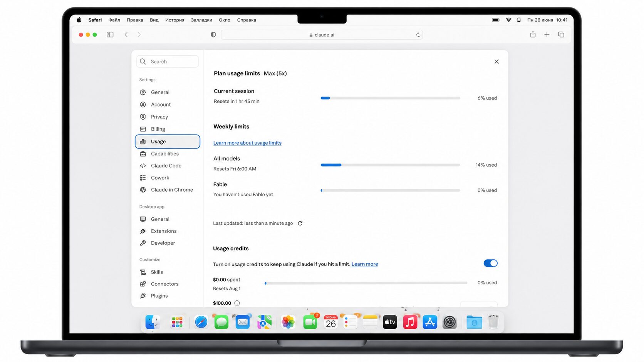Image resolution: width=644 pixels, height=362 pixels.
Task: Follow Learn more about usage limits link
Action: pos(247,143)
